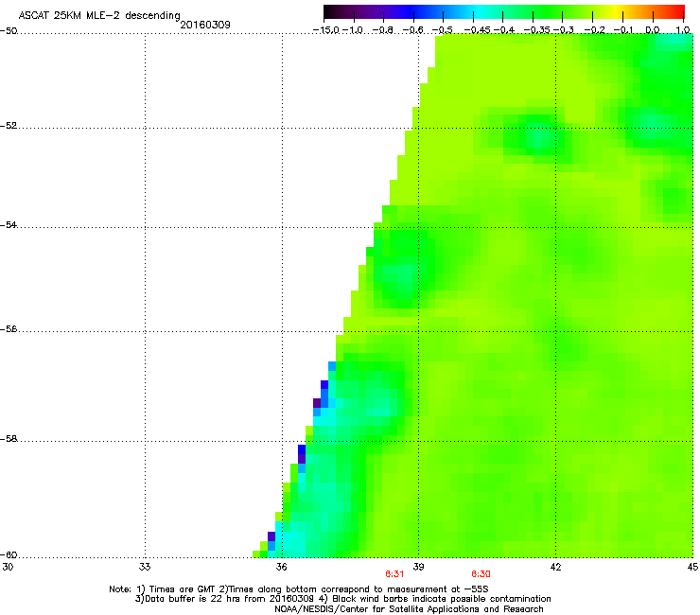Click the 42 longitude axis label
Viewport: 700px width, 615px height.
[555, 567]
